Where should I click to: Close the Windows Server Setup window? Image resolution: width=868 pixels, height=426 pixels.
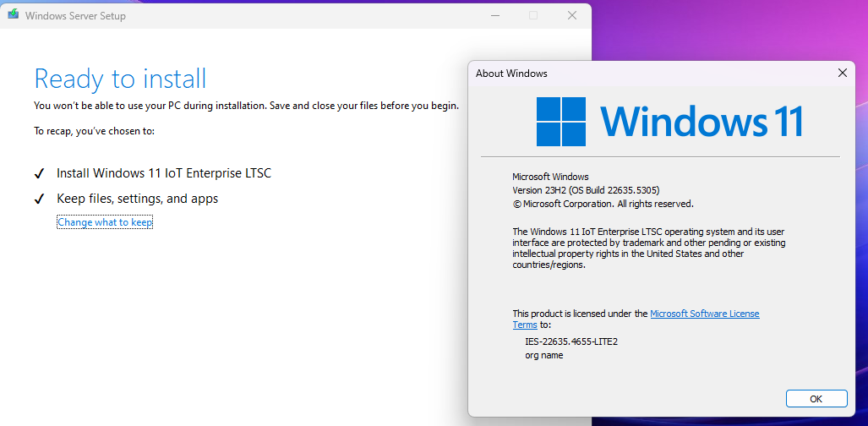[x=572, y=15]
